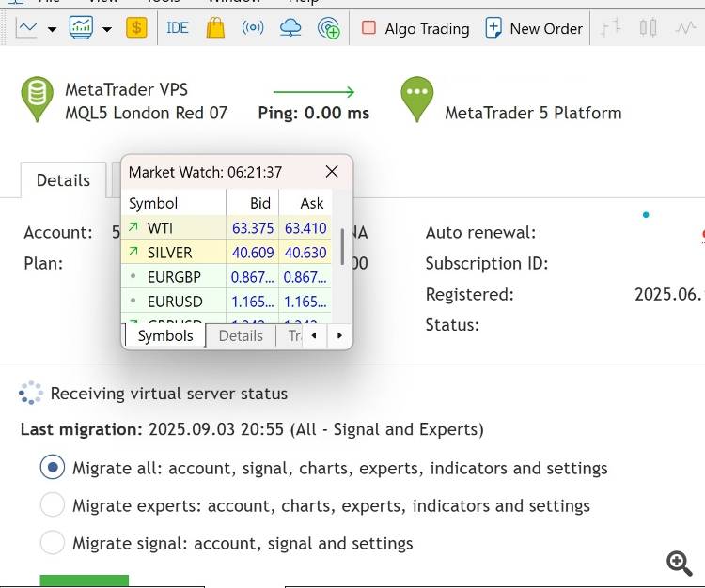Image resolution: width=705 pixels, height=588 pixels.
Task: Click the Market Watch title bar text
Action: point(205,172)
